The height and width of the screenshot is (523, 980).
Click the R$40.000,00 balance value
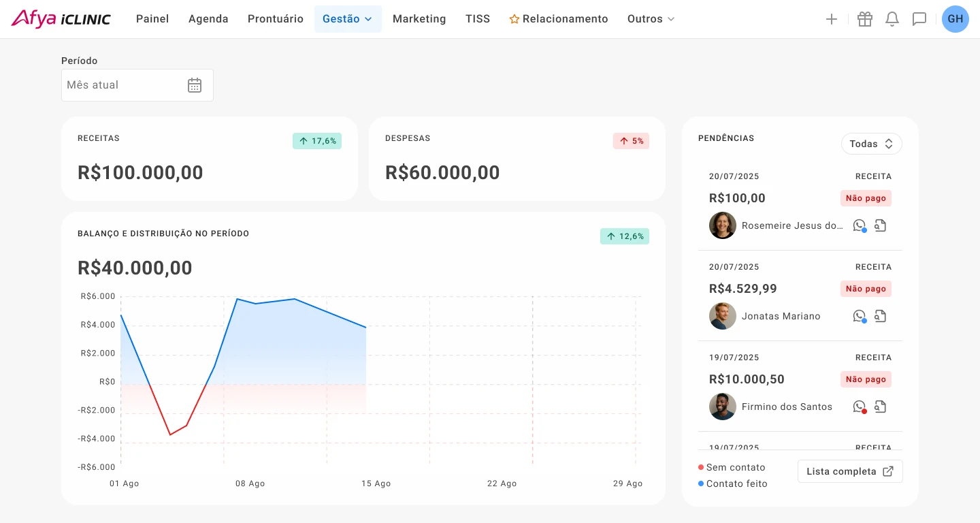[x=135, y=268]
